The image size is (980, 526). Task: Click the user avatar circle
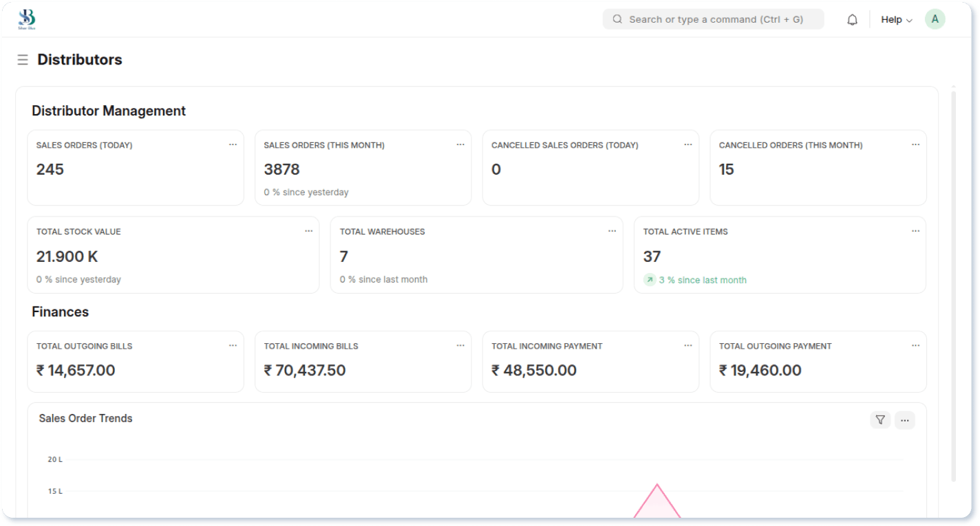[935, 19]
